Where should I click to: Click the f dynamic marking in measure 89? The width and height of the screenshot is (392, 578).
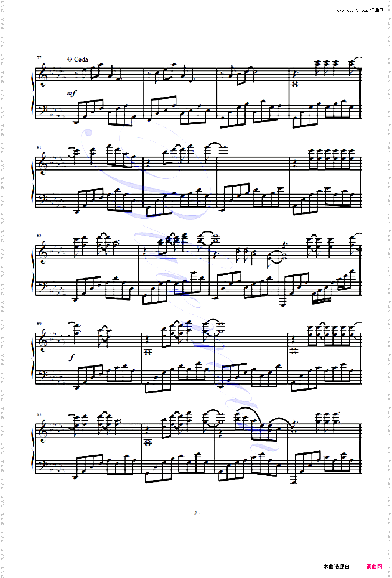pyautogui.click(x=71, y=358)
